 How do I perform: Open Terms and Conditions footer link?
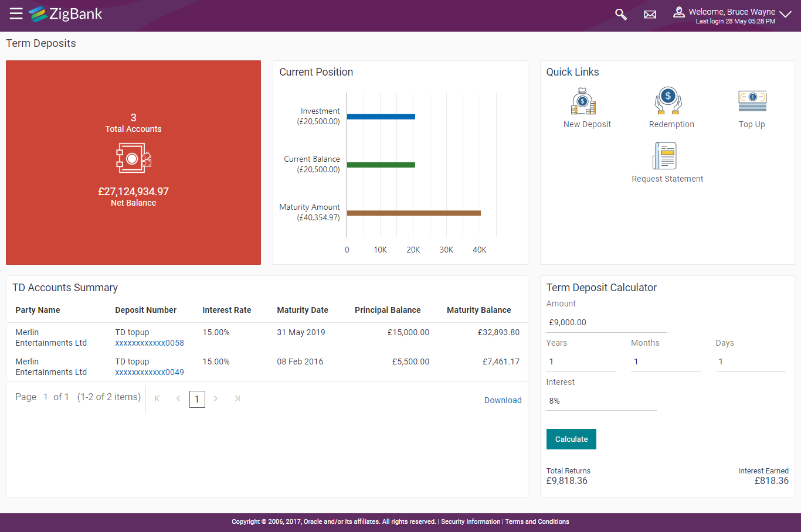click(537, 521)
